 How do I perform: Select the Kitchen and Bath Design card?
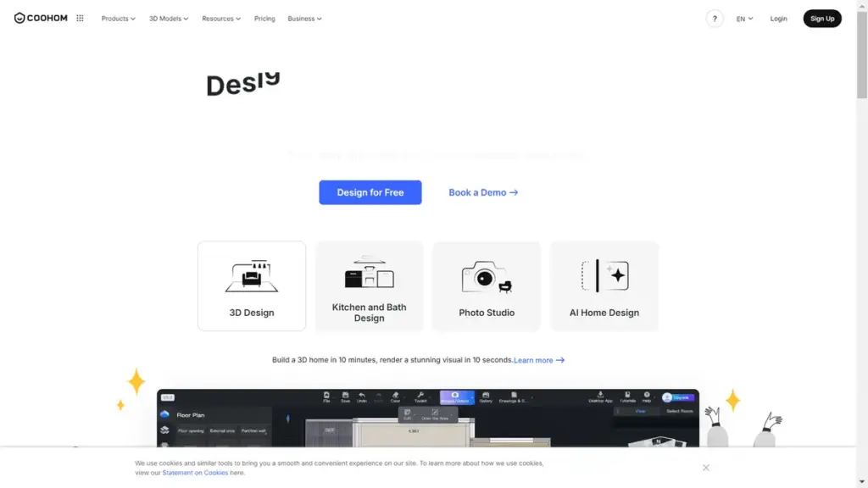tap(370, 286)
